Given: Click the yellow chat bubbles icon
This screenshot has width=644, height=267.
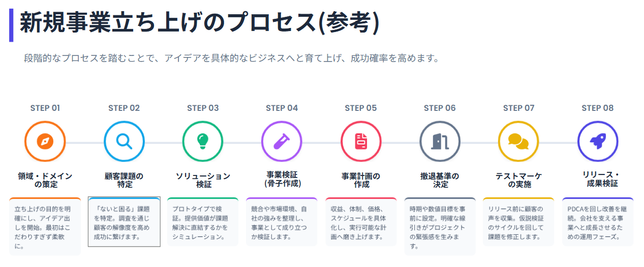Looking at the screenshot, I should [518, 142].
